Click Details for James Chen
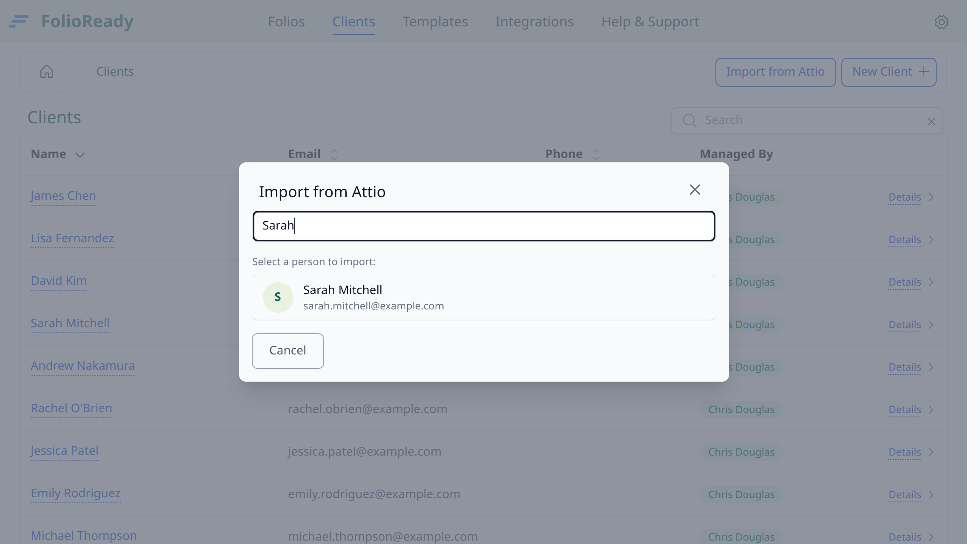Image resolution: width=980 pixels, height=544 pixels. [905, 197]
